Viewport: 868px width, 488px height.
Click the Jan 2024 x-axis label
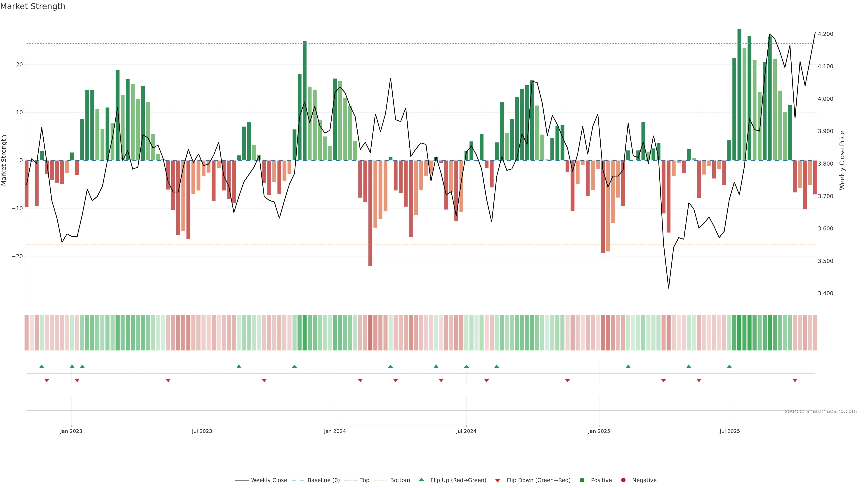point(335,431)
